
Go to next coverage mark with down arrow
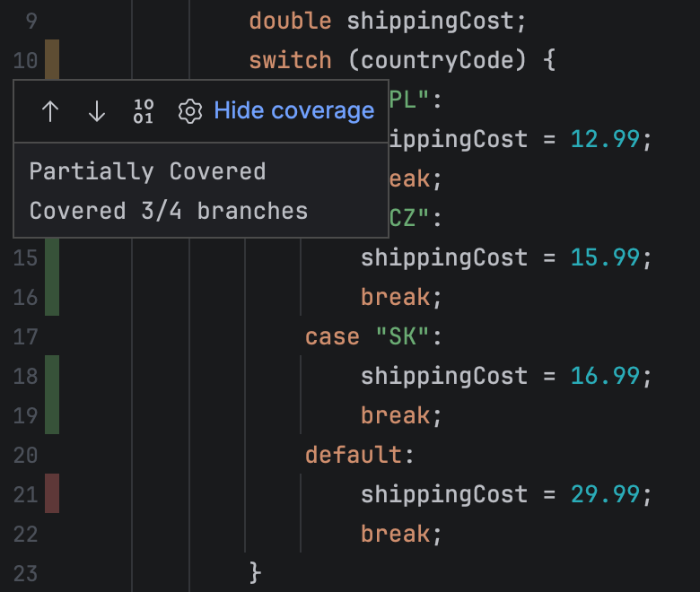coord(97,111)
